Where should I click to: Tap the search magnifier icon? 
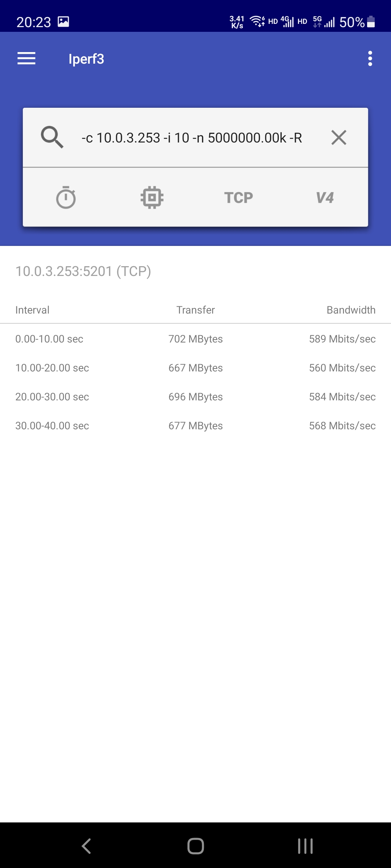(x=52, y=137)
